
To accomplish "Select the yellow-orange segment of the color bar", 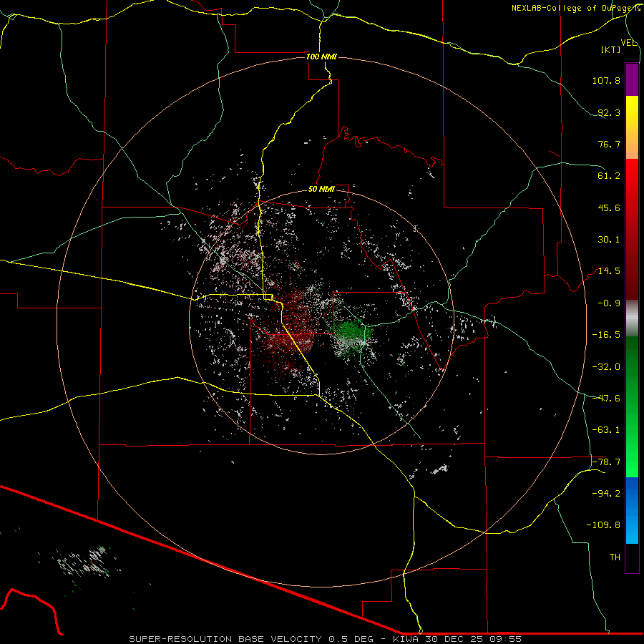I will (632, 127).
